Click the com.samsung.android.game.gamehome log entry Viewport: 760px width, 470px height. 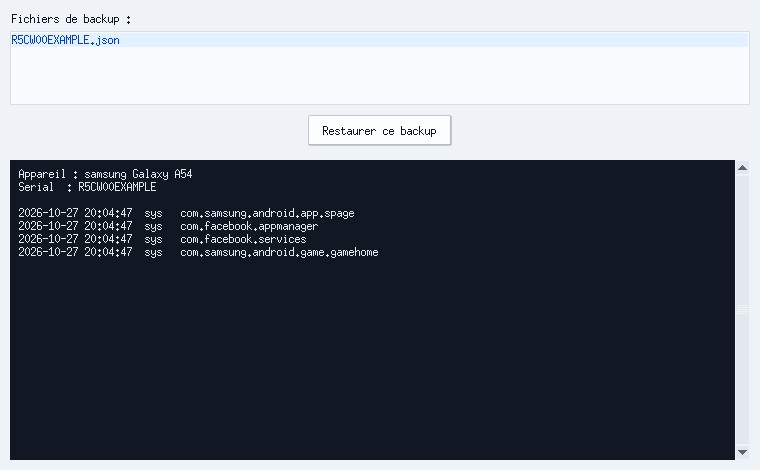pos(198,252)
